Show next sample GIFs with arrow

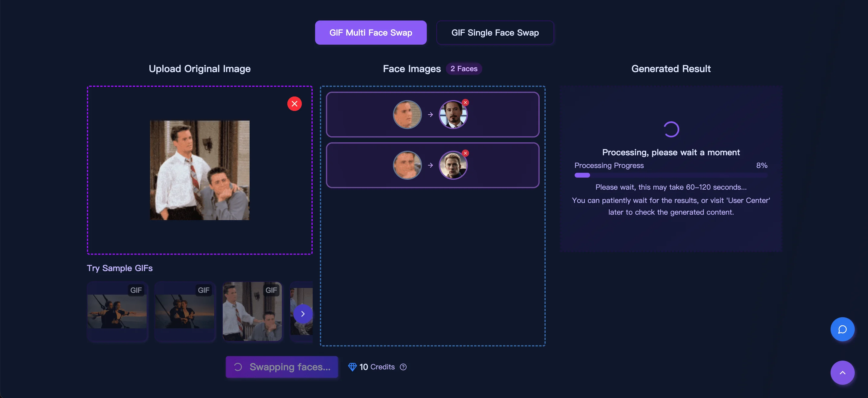[303, 314]
